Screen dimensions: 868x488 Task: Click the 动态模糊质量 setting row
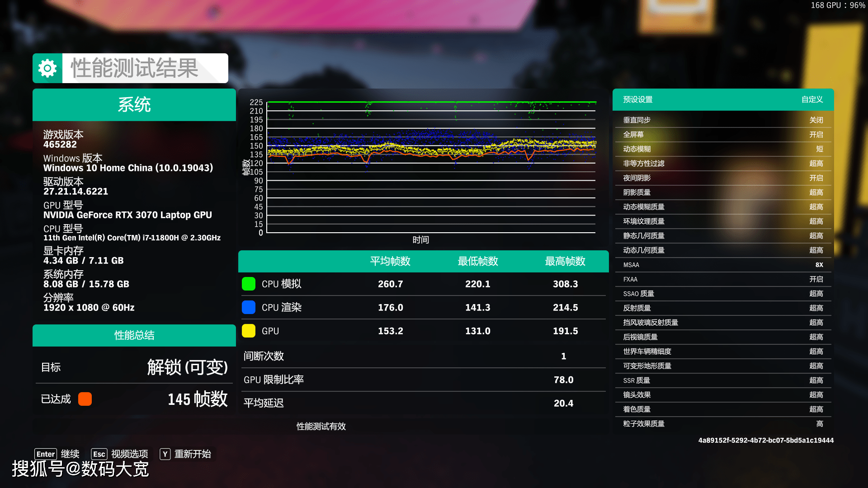tap(723, 207)
